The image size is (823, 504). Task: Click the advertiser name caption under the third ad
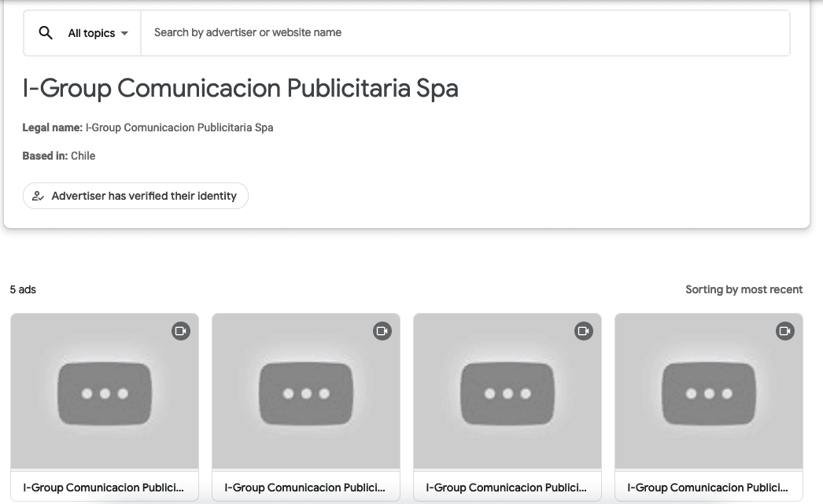pos(507,487)
